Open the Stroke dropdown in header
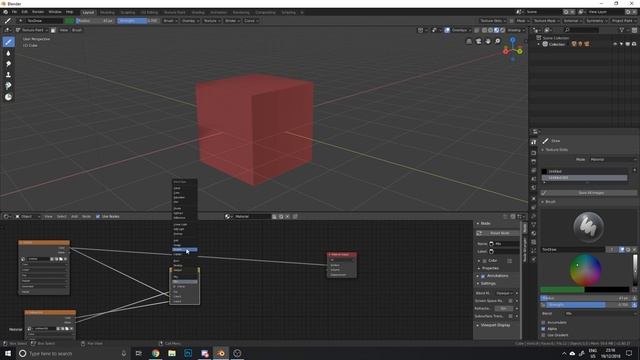Screen dimensions: 640x360 231,20
